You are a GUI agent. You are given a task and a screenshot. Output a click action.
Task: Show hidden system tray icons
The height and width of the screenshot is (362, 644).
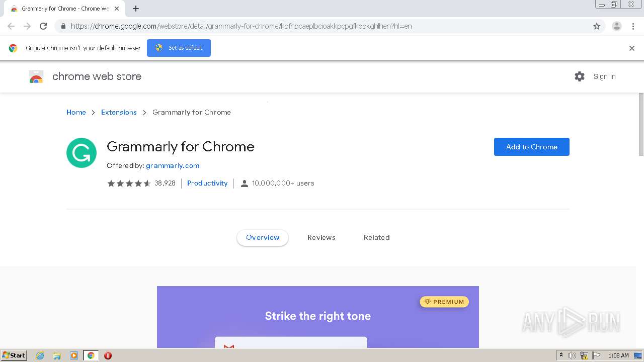tap(561, 355)
